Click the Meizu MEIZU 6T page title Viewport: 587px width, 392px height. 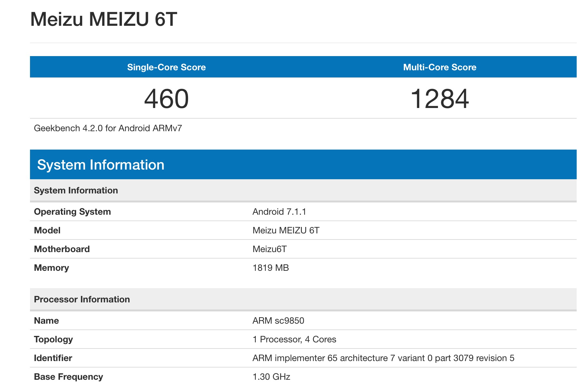click(104, 19)
